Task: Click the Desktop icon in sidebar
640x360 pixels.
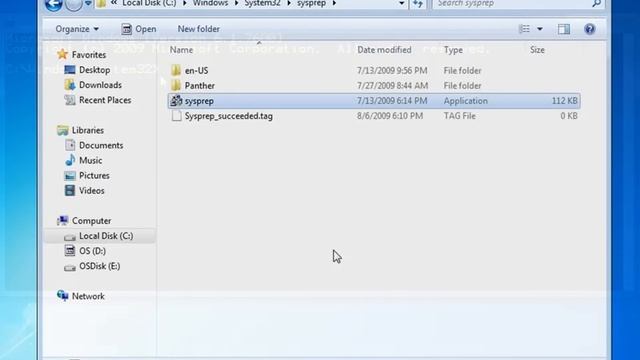Action: pyautogui.click(x=70, y=69)
